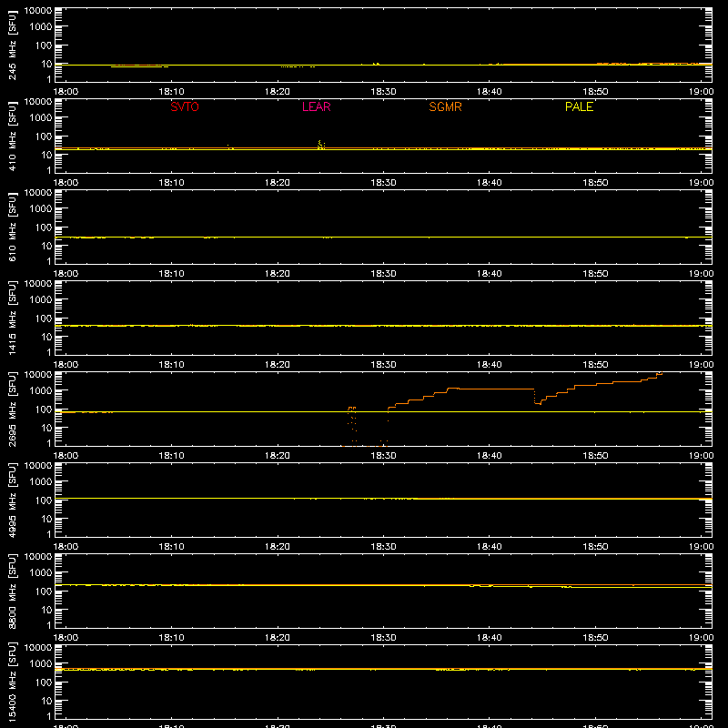
Task: Click the 10000 y-axis label on 245 MHz plot
Action: (38, 11)
